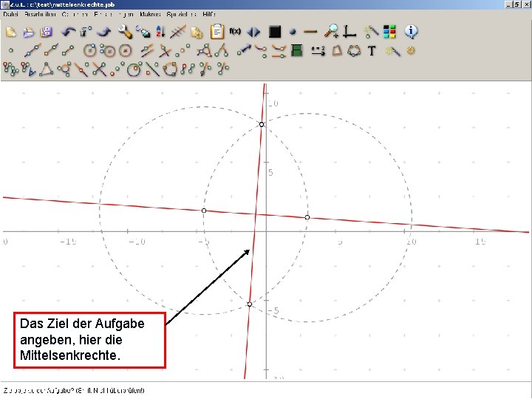532x399 pixels.
Task: Click the macro icon with blue arrowhead
Action: click(28, 69)
